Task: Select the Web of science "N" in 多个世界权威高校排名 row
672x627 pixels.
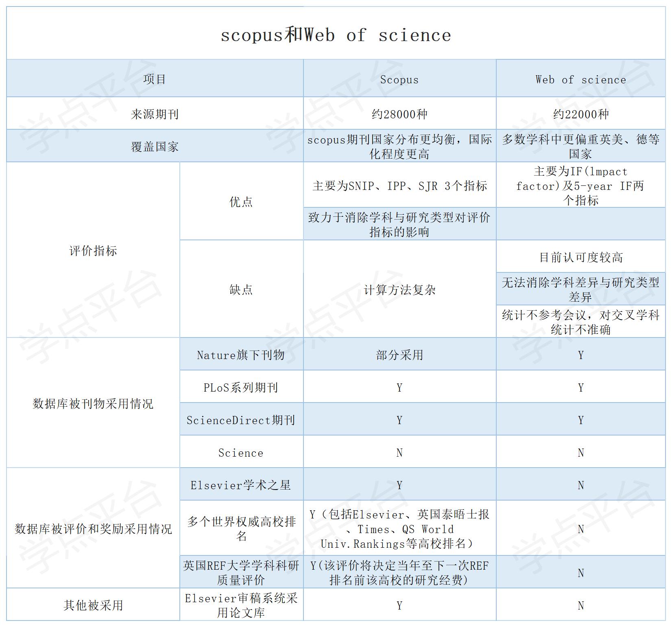Action: point(581,528)
